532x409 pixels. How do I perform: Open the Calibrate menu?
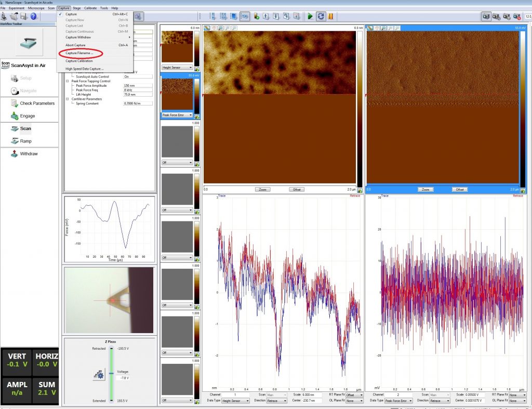pyautogui.click(x=90, y=8)
